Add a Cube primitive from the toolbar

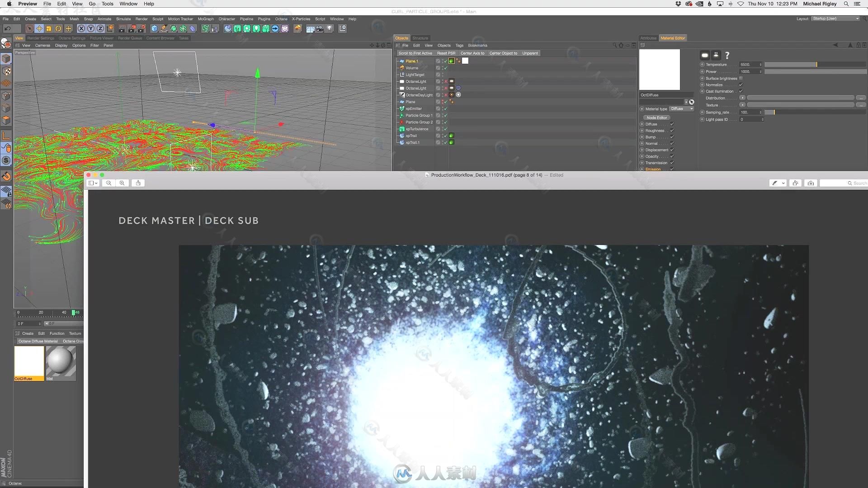(x=155, y=28)
